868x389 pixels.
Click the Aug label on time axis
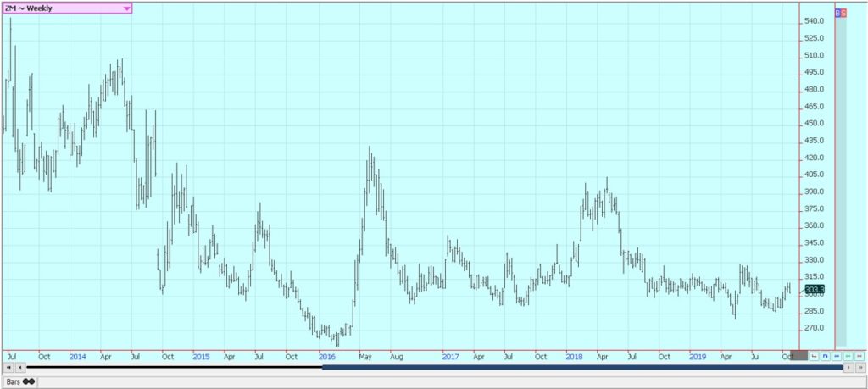[397, 357]
